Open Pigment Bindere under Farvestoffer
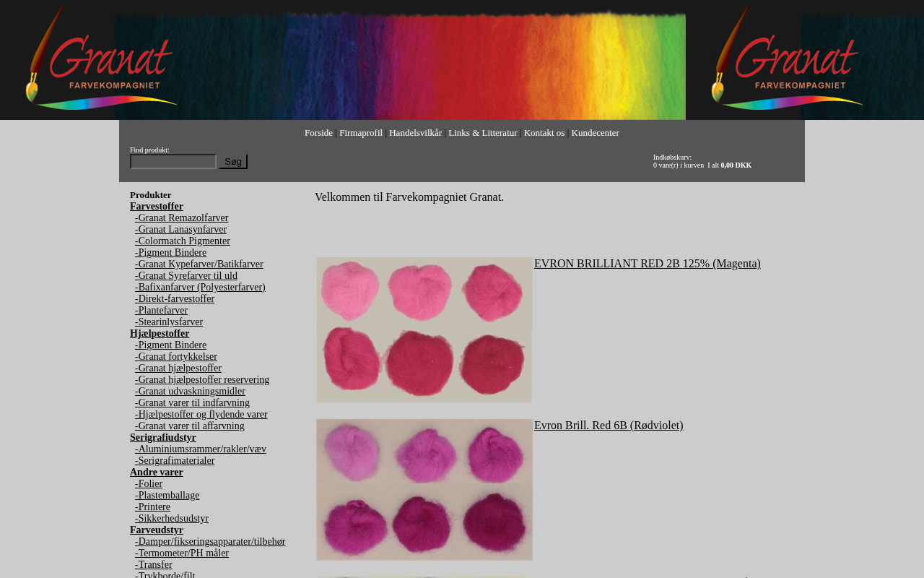The image size is (924, 578). tap(170, 253)
